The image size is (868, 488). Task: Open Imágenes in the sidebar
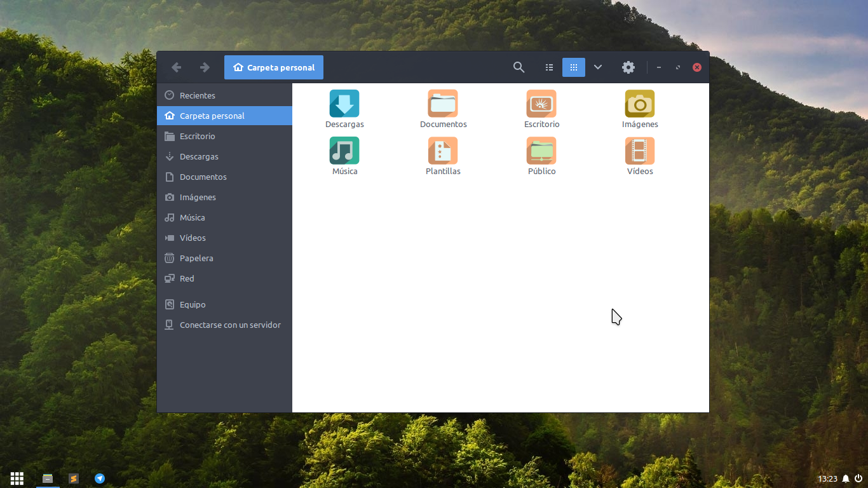pyautogui.click(x=224, y=197)
